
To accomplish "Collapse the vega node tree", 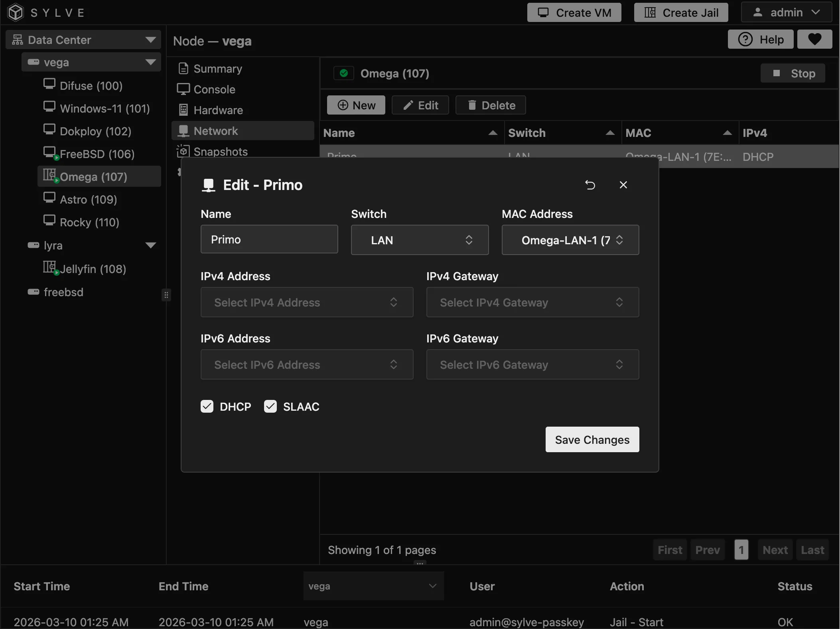I will coord(150,62).
